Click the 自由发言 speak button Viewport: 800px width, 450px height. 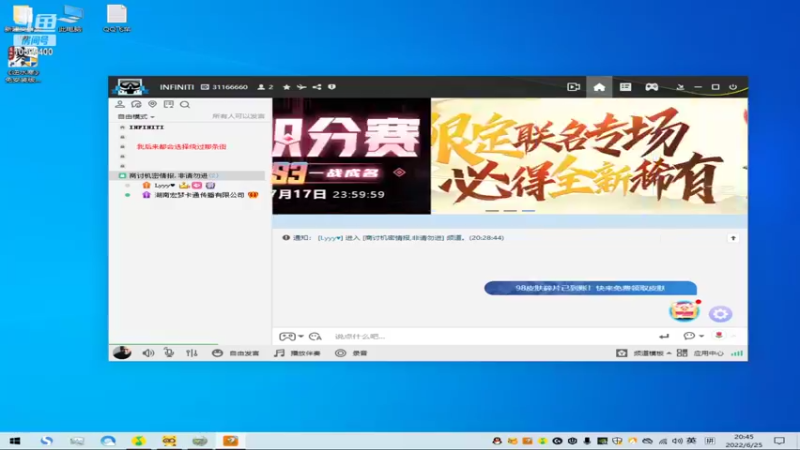coord(236,353)
